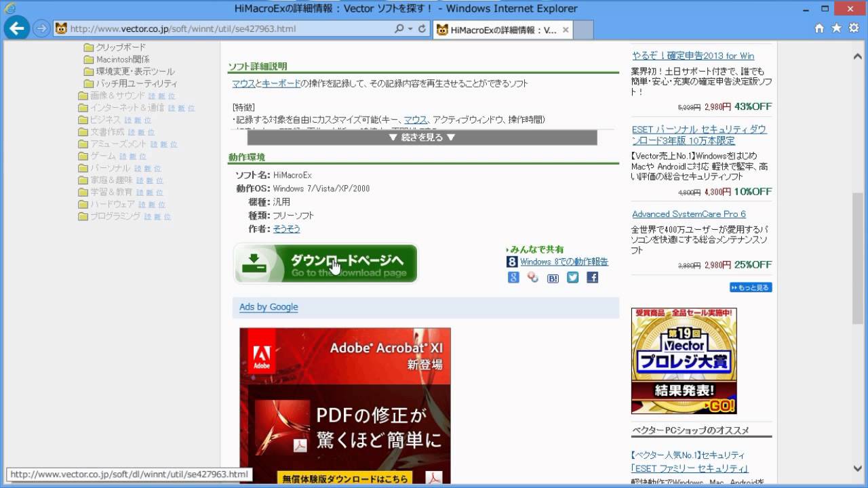
Task: Open the ビジネス category label
Action: (105, 120)
